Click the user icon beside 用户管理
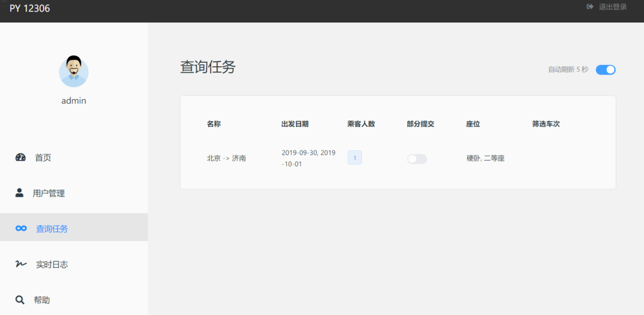This screenshot has height=315, width=644. [x=20, y=193]
